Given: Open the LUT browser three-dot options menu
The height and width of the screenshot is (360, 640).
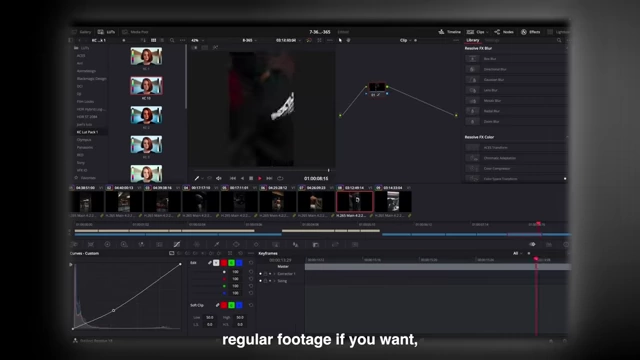Looking at the screenshot, I should point(182,40).
